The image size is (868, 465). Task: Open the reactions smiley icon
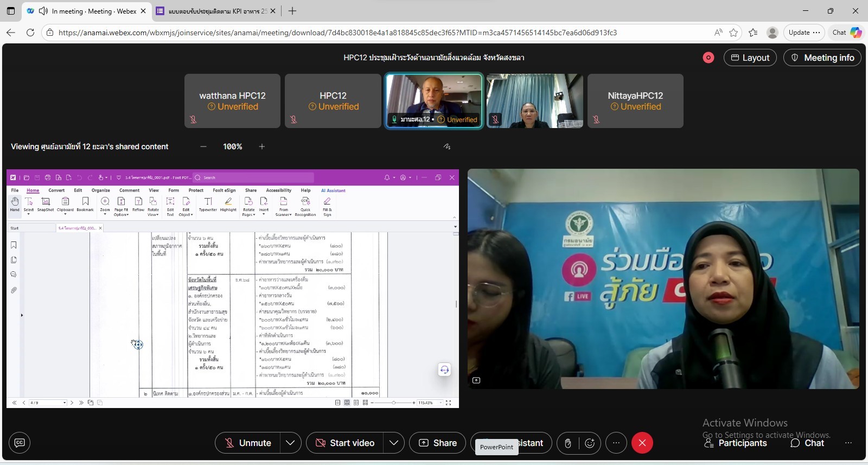[x=590, y=443]
